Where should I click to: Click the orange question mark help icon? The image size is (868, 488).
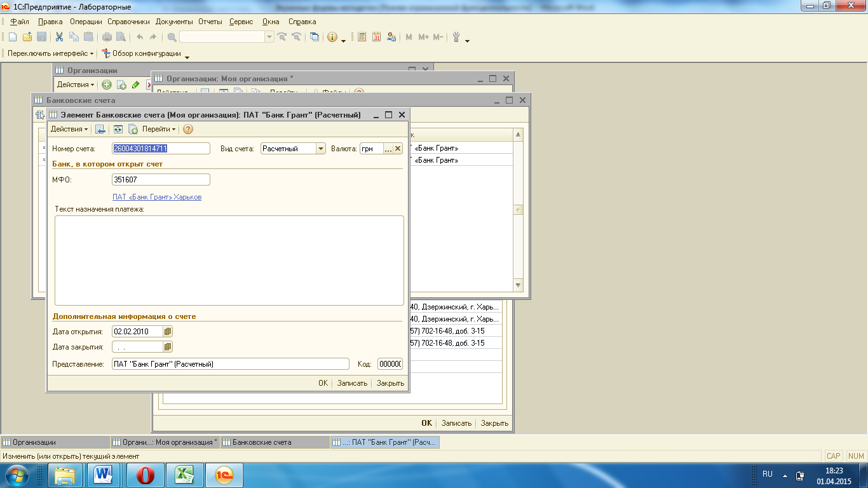coord(187,129)
